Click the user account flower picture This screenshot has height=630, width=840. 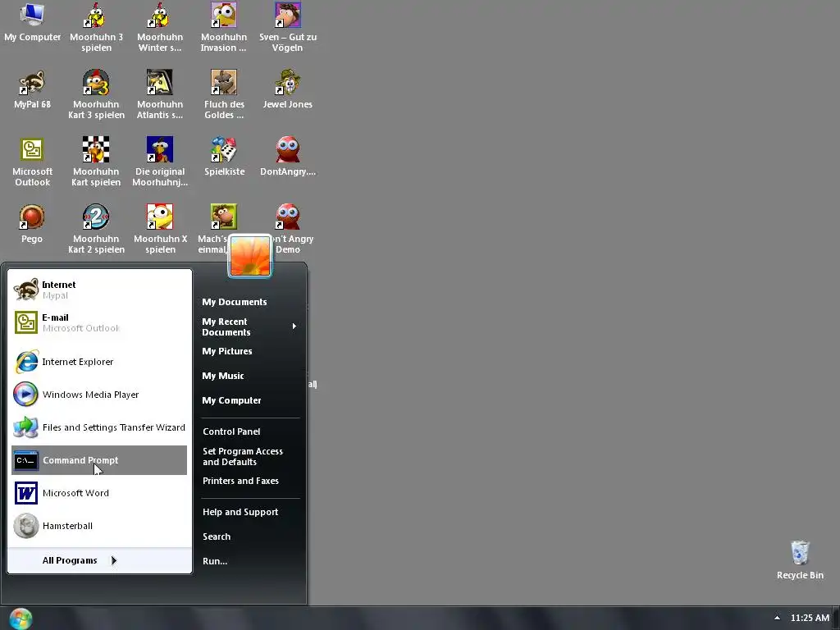pyautogui.click(x=250, y=257)
